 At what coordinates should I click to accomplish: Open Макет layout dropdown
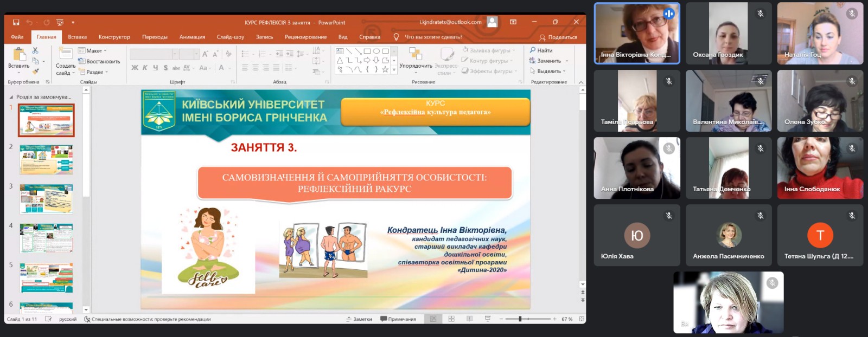coord(93,50)
